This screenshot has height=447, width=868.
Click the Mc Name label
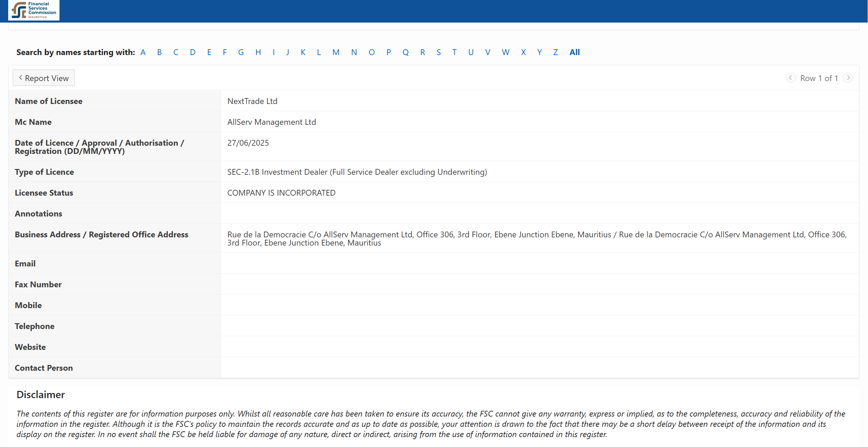[x=33, y=122]
